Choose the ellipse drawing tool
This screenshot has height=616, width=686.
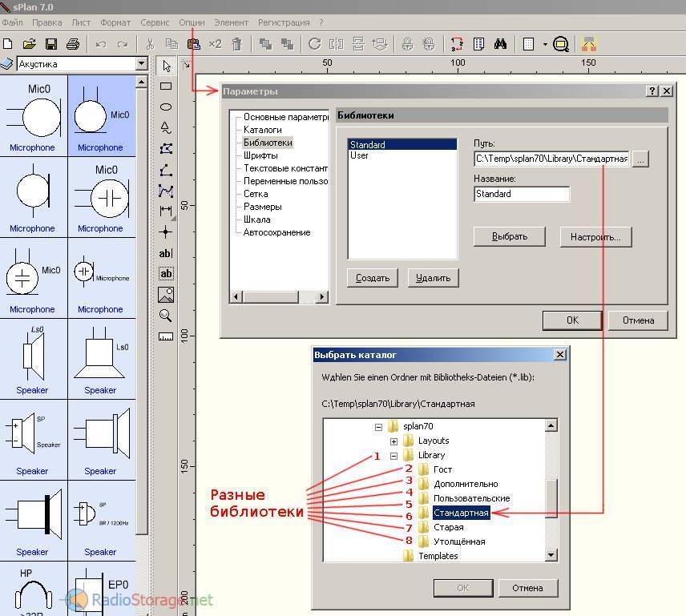coord(166,107)
